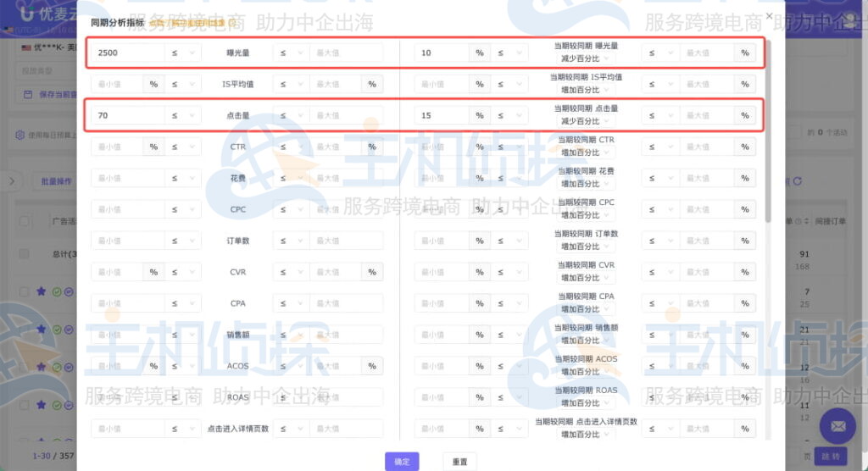
Task: Click the user avatar icon in header
Action: pyautogui.click(x=851, y=22)
